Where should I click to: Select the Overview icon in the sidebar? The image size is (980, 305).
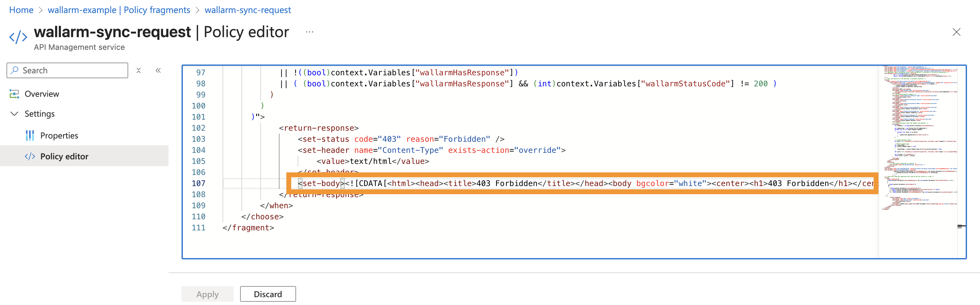coord(14,94)
